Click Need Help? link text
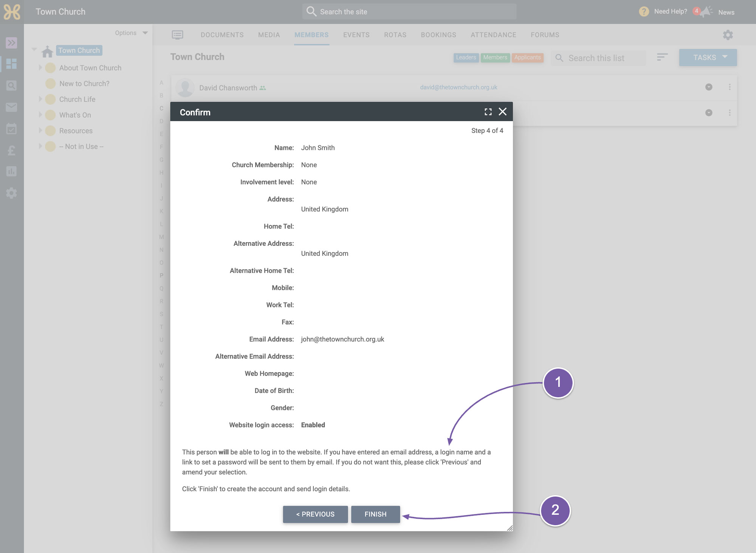Screen dimensions: 756x553 tap(671, 11)
